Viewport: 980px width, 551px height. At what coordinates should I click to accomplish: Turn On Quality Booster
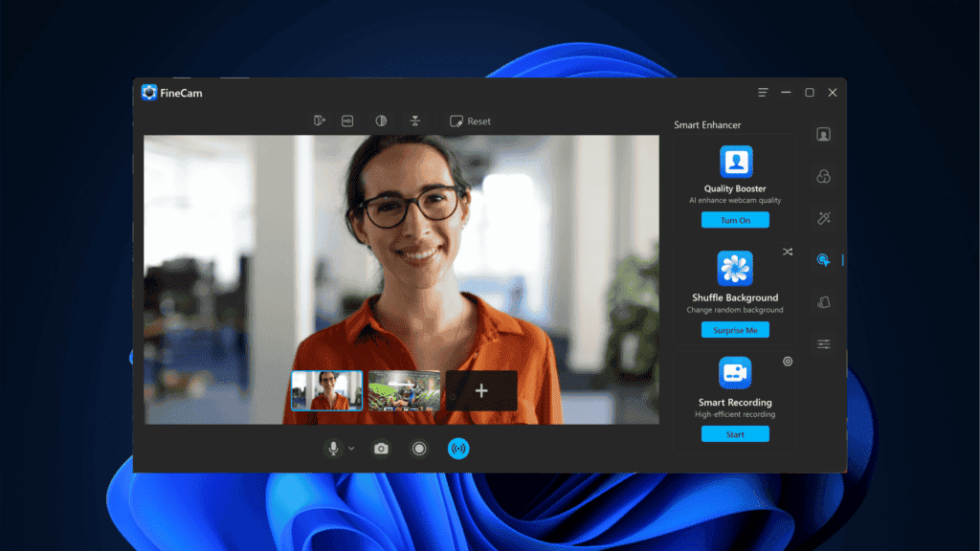(x=735, y=220)
